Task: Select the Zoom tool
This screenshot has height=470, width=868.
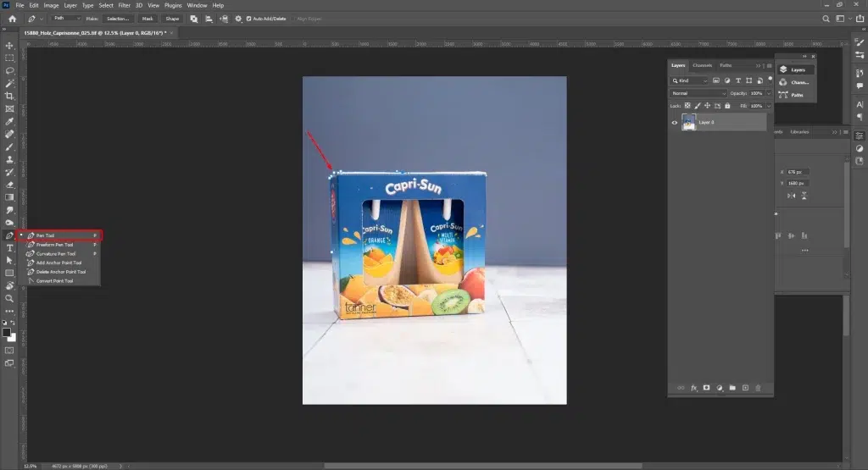Action: 9,299
